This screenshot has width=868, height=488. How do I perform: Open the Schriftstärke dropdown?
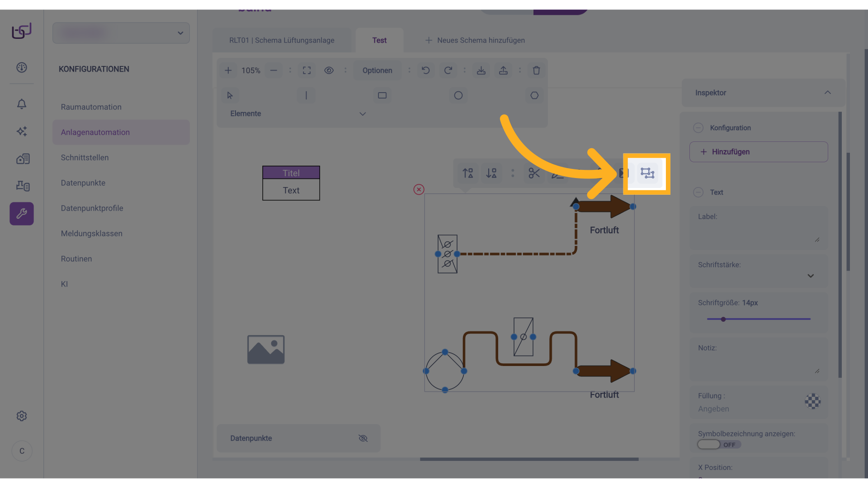click(810, 276)
